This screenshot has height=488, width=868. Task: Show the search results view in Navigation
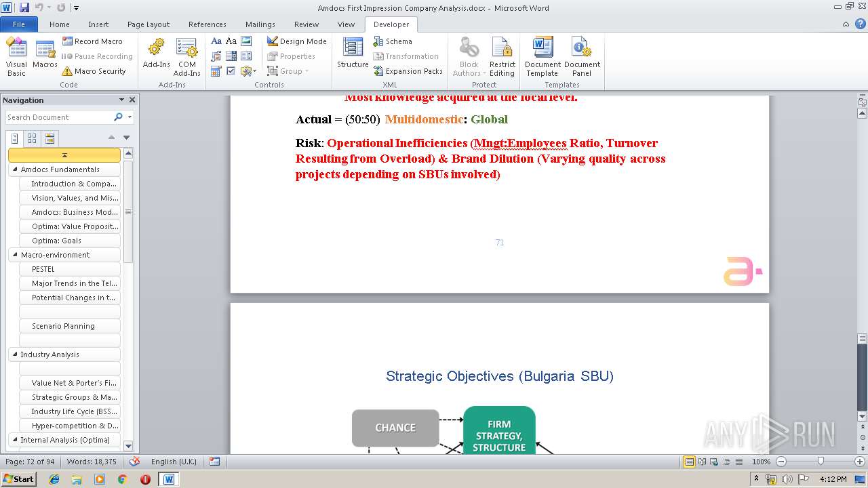point(49,138)
